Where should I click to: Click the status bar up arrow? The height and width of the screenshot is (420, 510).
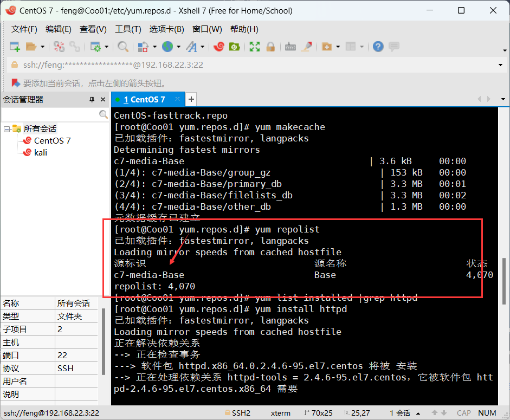[x=434, y=413]
